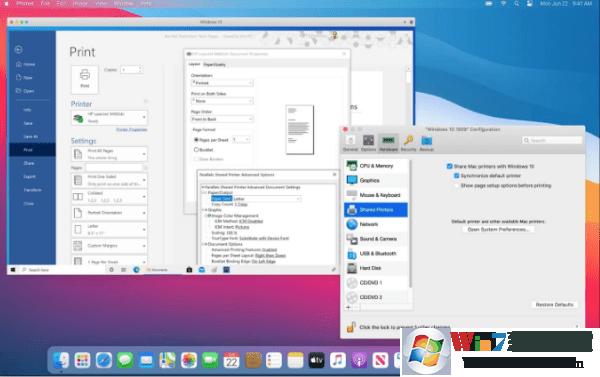Open Photos from the Dock
Viewport: 600px width, 377px height.
[x=189, y=360]
